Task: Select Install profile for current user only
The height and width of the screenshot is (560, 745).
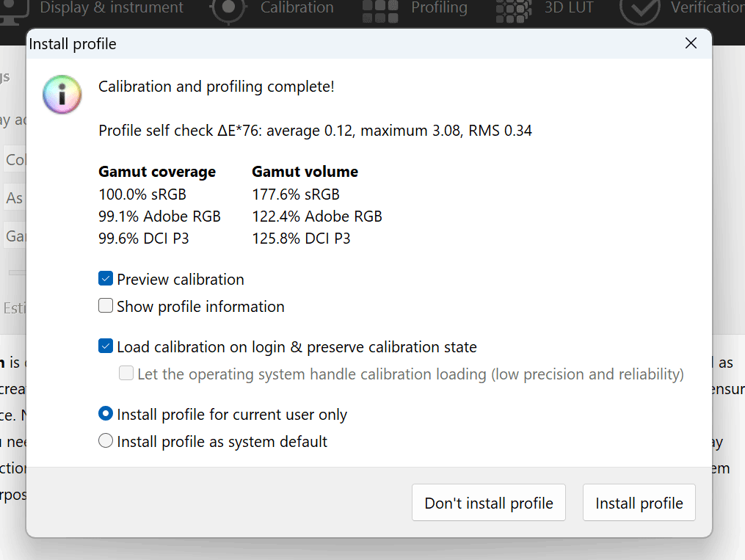Action: click(106, 414)
